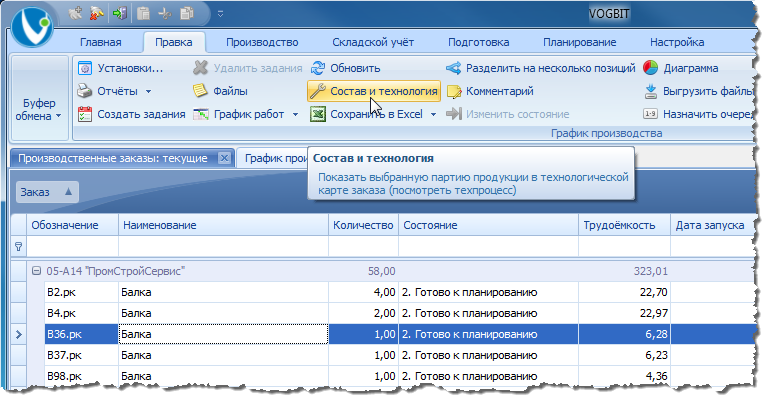This screenshot has width=766, height=399.
Task: Click the Файлы button label
Action: pos(230,91)
